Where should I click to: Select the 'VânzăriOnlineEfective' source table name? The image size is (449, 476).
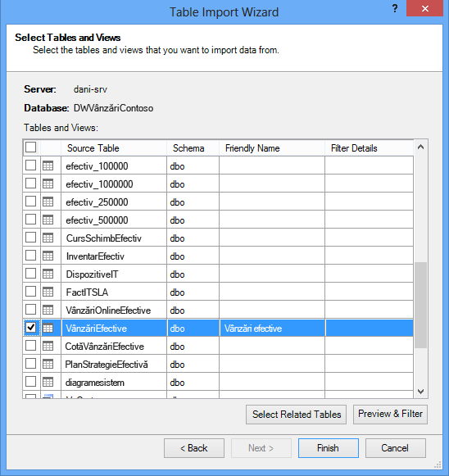click(108, 311)
